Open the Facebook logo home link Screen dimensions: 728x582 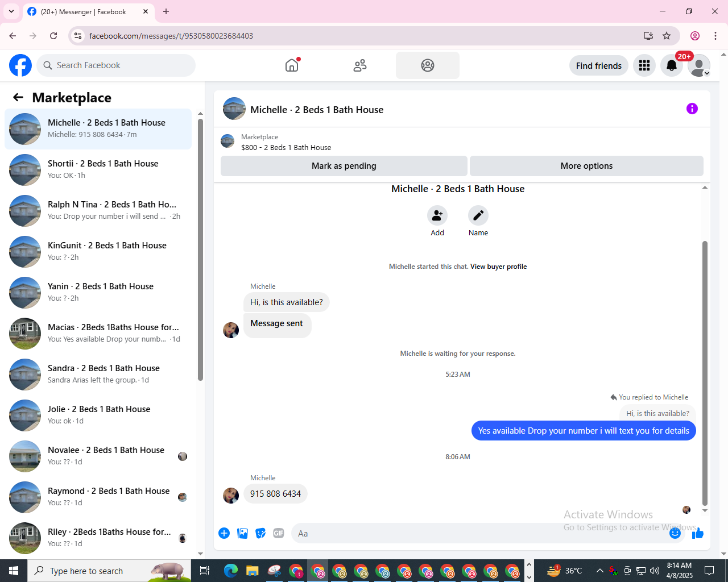click(20, 65)
